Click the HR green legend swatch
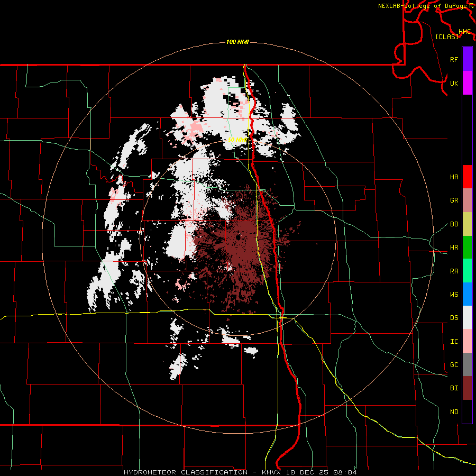The image size is (476, 476). pos(467,248)
